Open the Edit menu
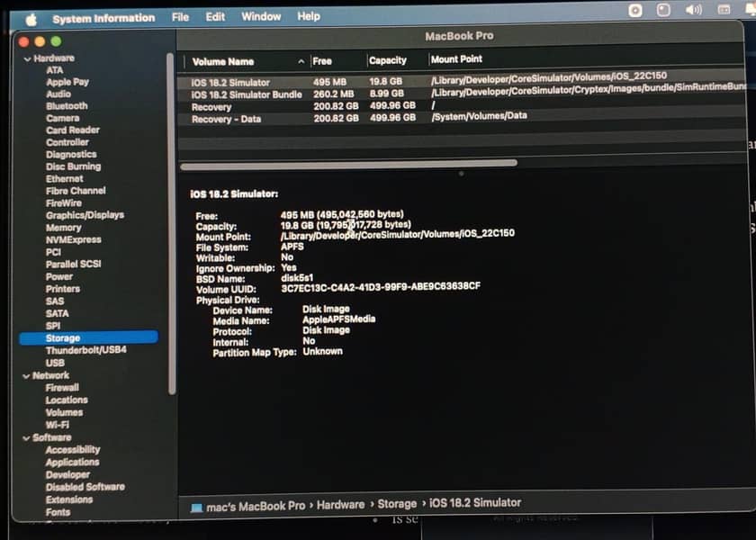The width and height of the screenshot is (756, 540). 215,17
